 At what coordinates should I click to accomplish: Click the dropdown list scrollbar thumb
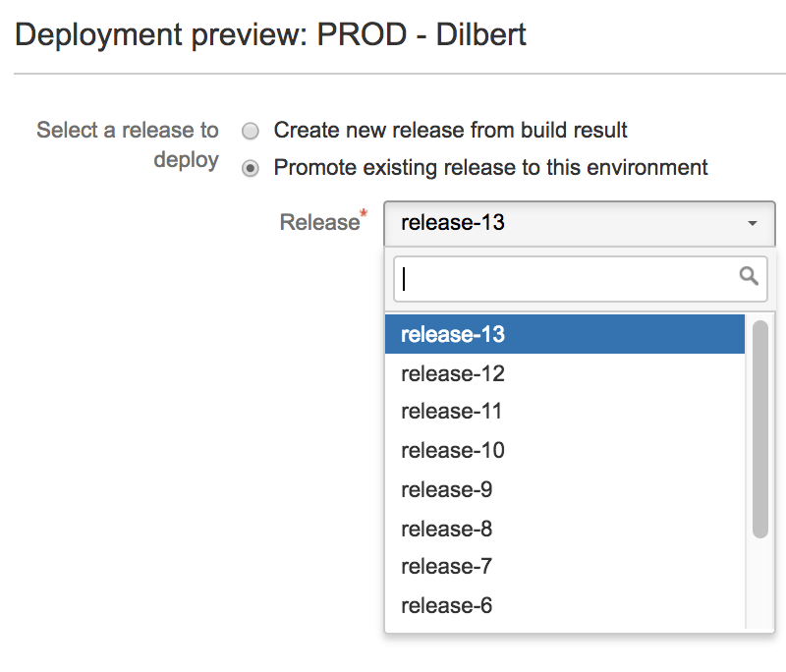759,428
